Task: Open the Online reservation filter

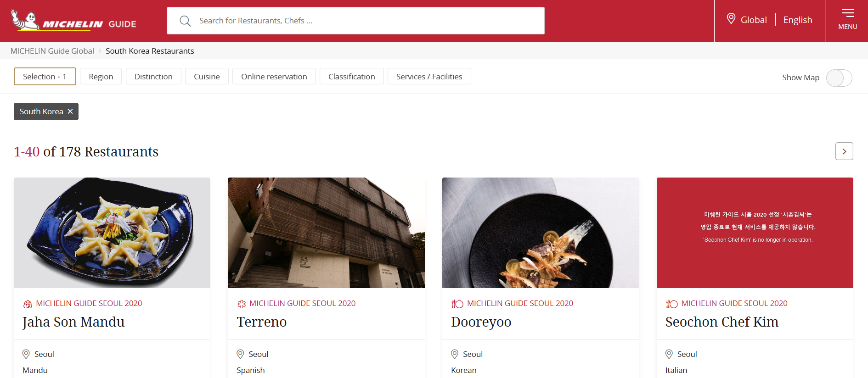Action: tap(274, 77)
